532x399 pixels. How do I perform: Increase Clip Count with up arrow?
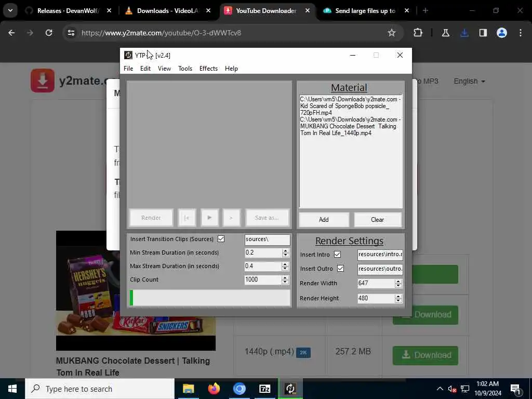pyautogui.click(x=285, y=277)
